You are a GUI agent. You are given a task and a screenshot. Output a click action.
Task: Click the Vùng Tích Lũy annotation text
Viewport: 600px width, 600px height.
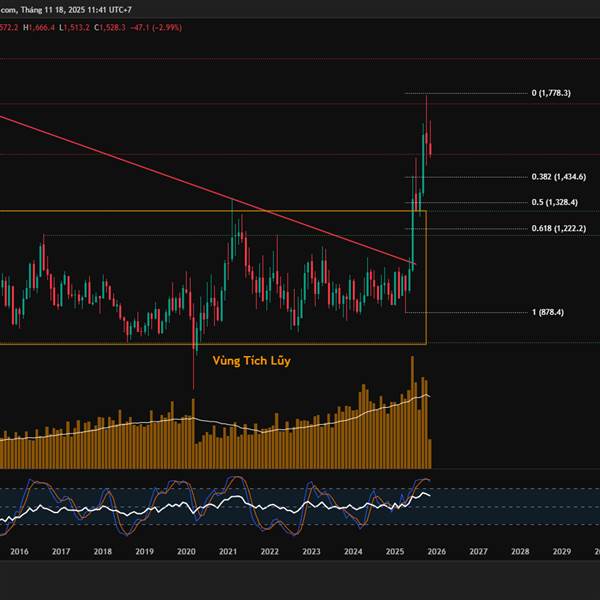(251, 361)
